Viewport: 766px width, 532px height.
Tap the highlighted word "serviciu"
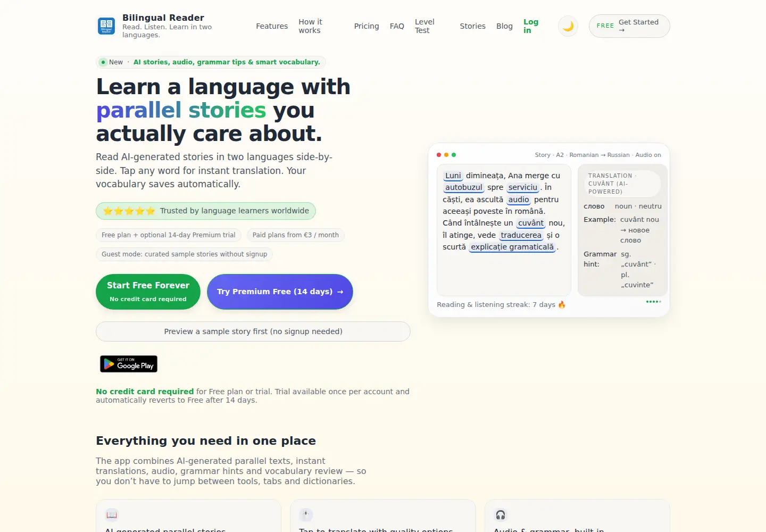coord(523,187)
